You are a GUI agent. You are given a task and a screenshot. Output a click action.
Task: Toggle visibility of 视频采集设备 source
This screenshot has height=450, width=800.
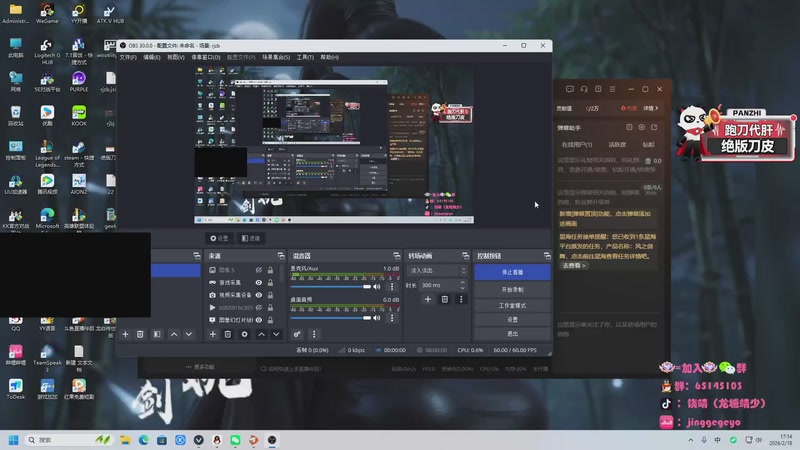coord(259,295)
